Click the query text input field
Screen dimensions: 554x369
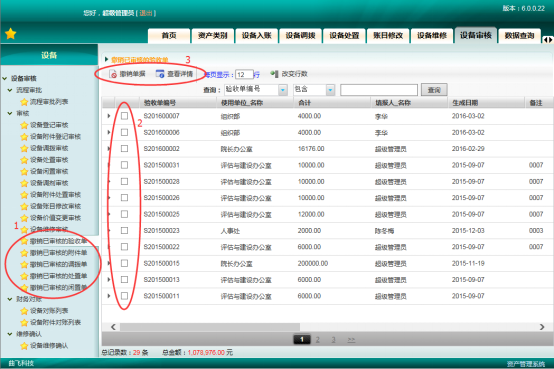(379, 90)
